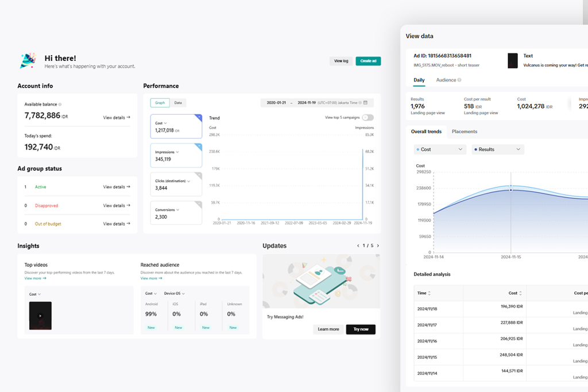Open the Audience tab
Image resolution: width=588 pixels, height=392 pixels.
pos(446,80)
